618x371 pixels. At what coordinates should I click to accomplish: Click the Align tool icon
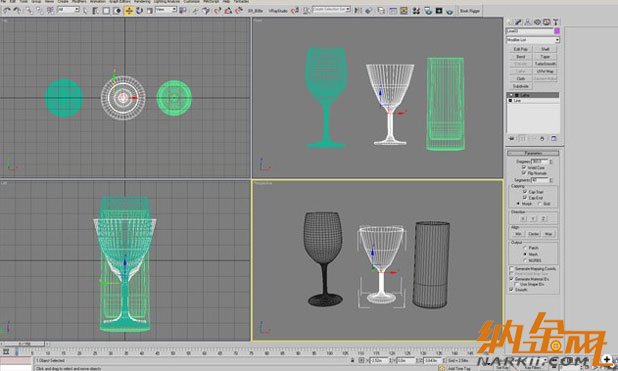click(369, 11)
